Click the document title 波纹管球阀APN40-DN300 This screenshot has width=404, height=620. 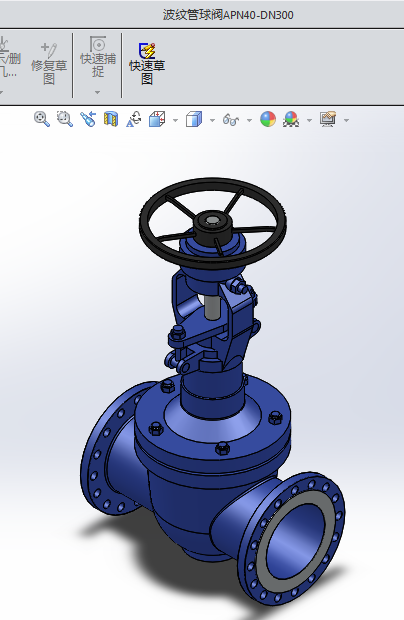[x=228, y=15]
